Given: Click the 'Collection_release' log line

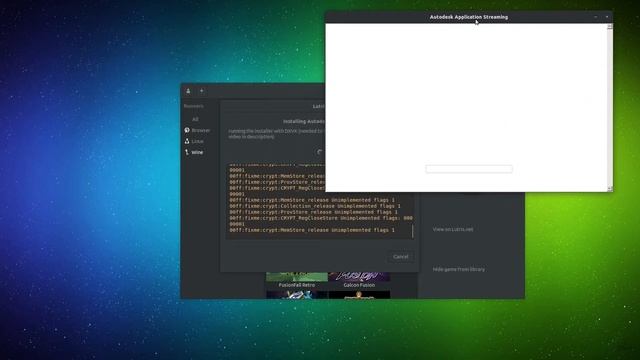Looking at the screenshot, I should pyautogui.click(x=315, y=206).
